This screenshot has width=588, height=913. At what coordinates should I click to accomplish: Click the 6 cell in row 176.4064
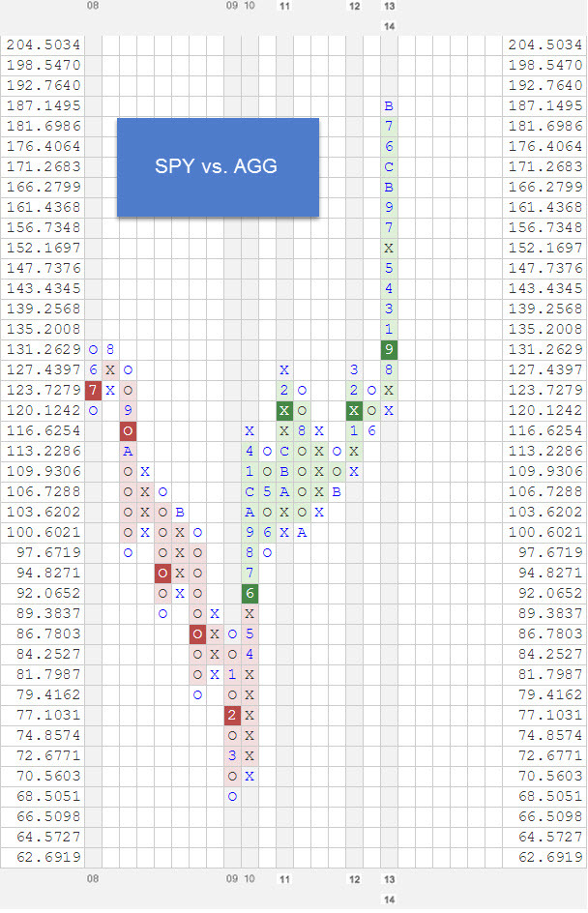389,146
